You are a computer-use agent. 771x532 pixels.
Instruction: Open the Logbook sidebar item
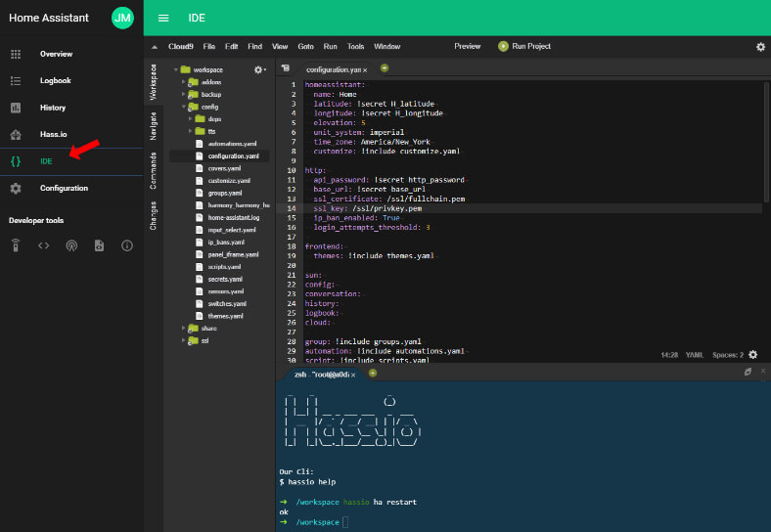tap(55, 80)
